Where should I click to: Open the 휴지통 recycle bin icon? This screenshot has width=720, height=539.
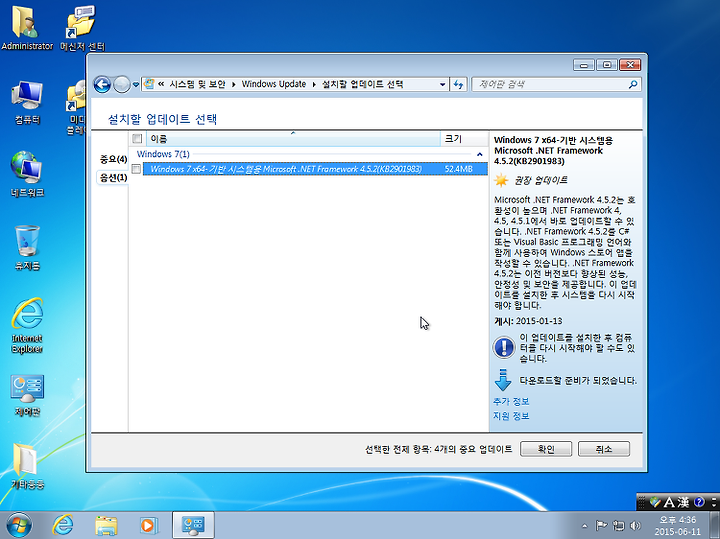tap(27, 247)
